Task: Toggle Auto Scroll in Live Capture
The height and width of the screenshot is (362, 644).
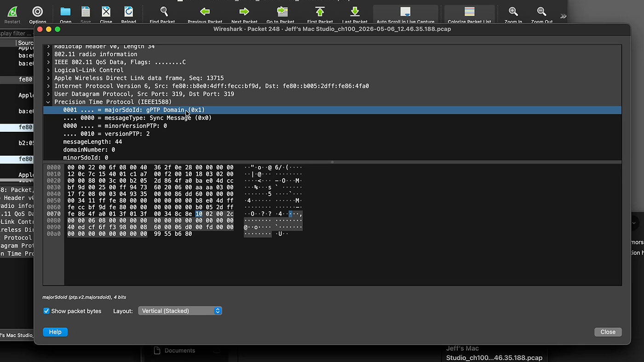Action: (x=405, y=12)
